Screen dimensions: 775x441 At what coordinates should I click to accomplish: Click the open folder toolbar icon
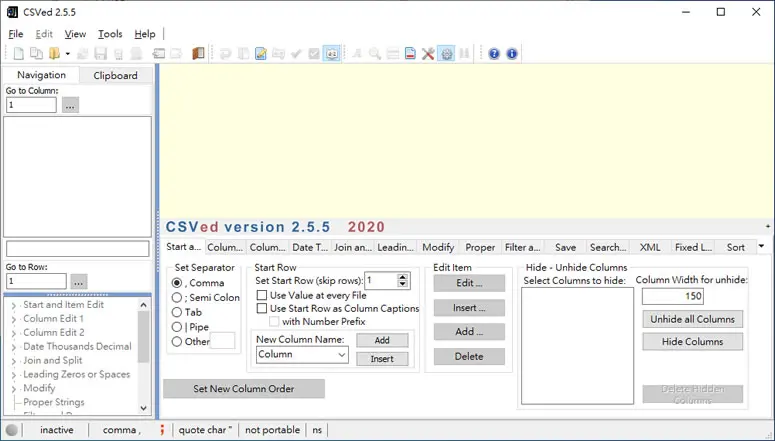pos(54,53)
